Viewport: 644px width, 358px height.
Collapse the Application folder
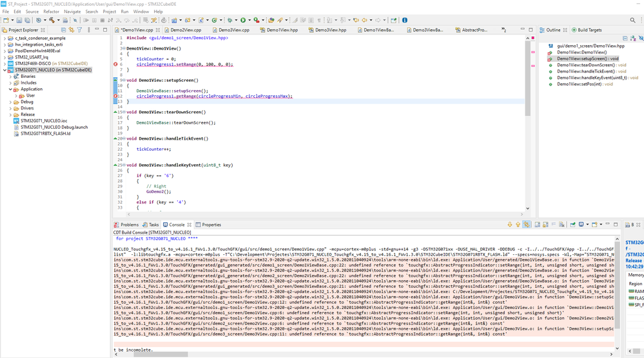coord(11,89)
